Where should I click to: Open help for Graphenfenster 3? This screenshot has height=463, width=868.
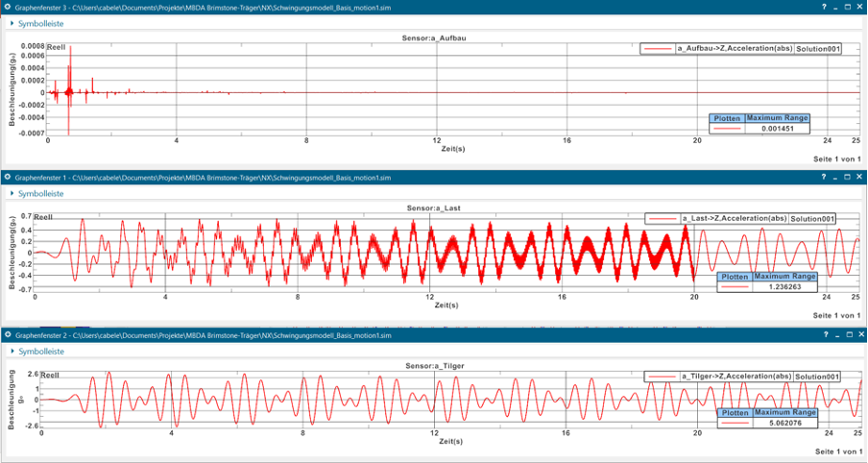(x=825, y=7)
